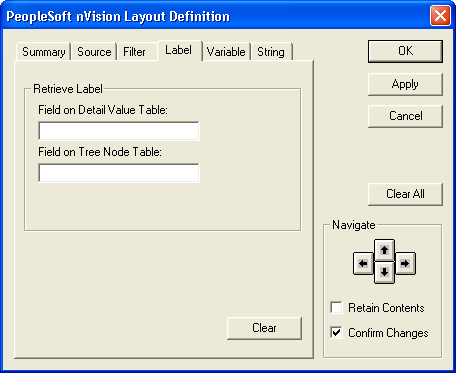The width and height of the screenshot is (456, 373).
Task: Click the Clear All button
Action: click(405, 194)
